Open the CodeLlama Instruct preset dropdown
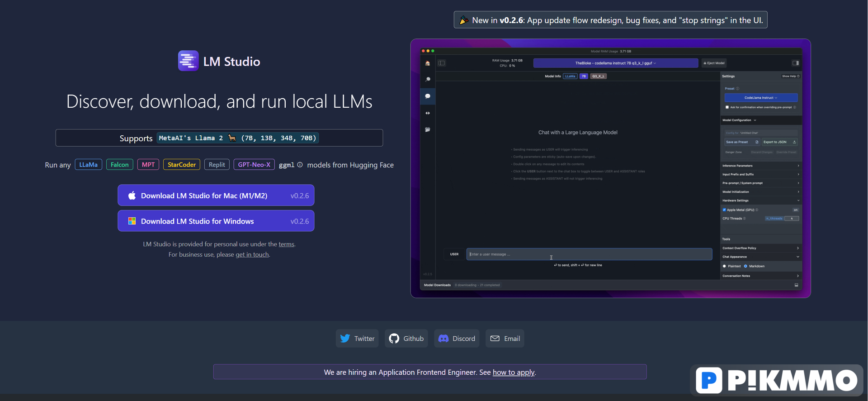Image resolution: width=868 pixels, height=401 pixels. tap(761, 98)
